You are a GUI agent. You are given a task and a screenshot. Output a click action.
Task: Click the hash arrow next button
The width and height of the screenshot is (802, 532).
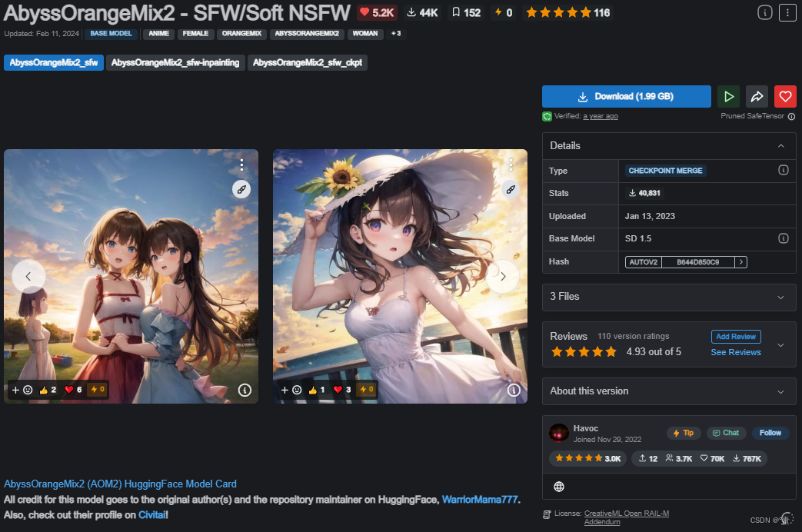[x=740, y=262]
